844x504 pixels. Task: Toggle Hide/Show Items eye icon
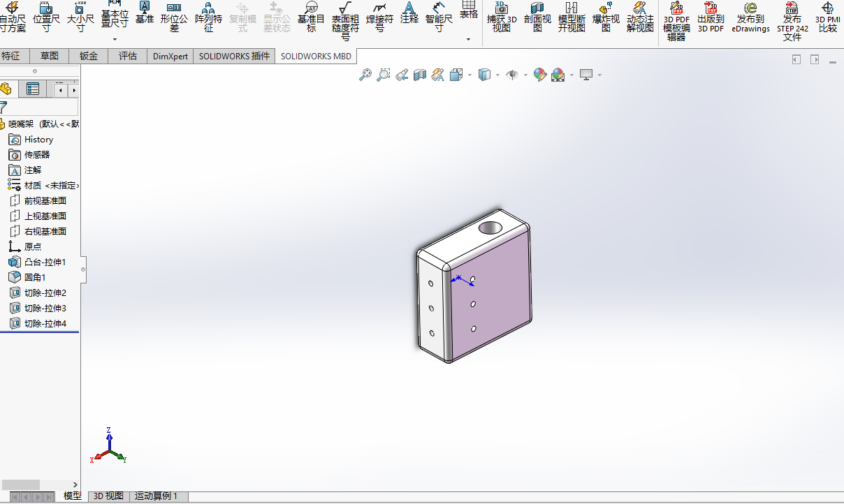(x=512, y=75)
